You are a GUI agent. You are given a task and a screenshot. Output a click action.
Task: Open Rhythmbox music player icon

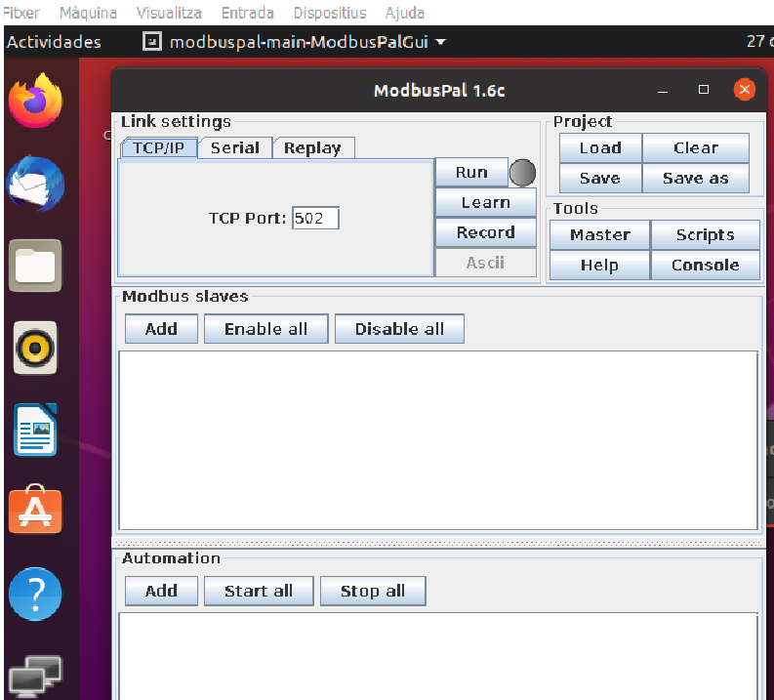click(35, 348)
